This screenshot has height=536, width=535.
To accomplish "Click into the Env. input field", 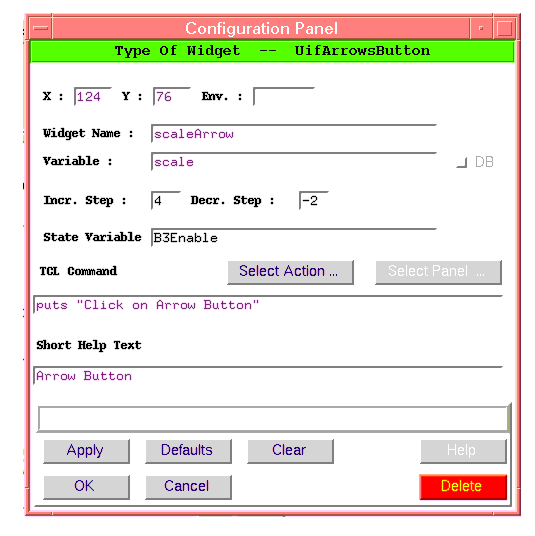I will 283,96.
